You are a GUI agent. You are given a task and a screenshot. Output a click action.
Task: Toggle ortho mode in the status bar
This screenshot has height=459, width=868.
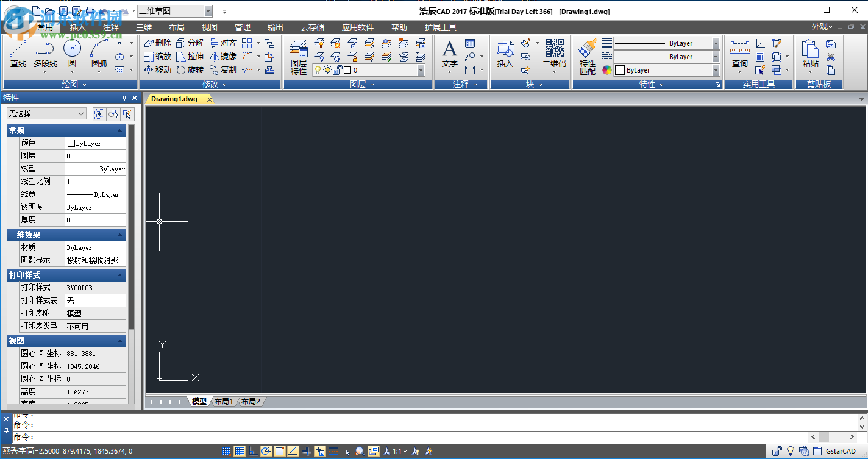(x=253, y=451)
